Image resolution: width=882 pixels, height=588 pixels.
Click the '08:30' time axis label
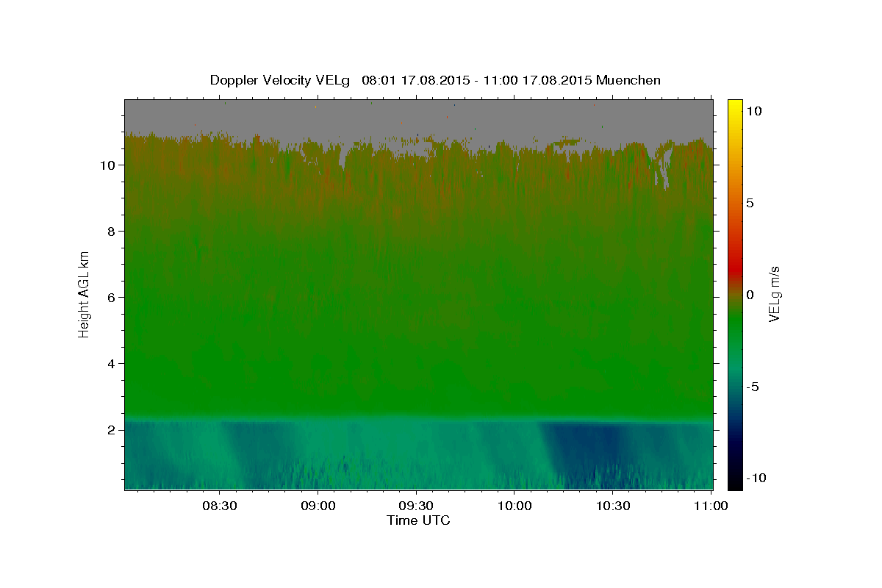pyautogui.click(x=219, y=506)
